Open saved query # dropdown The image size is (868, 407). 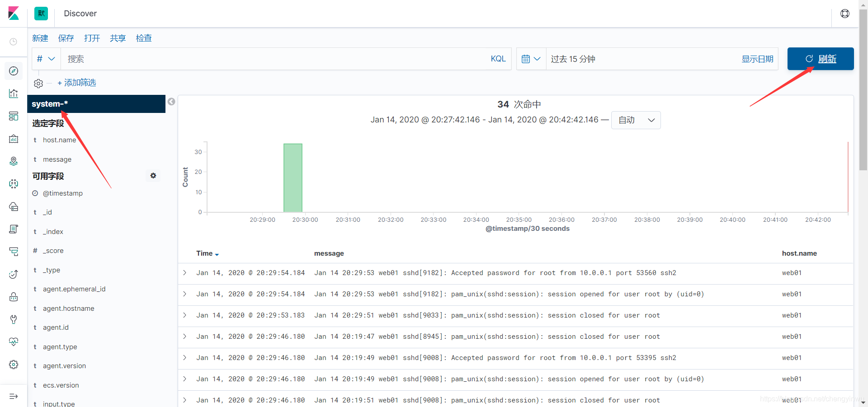coord(46,59)
